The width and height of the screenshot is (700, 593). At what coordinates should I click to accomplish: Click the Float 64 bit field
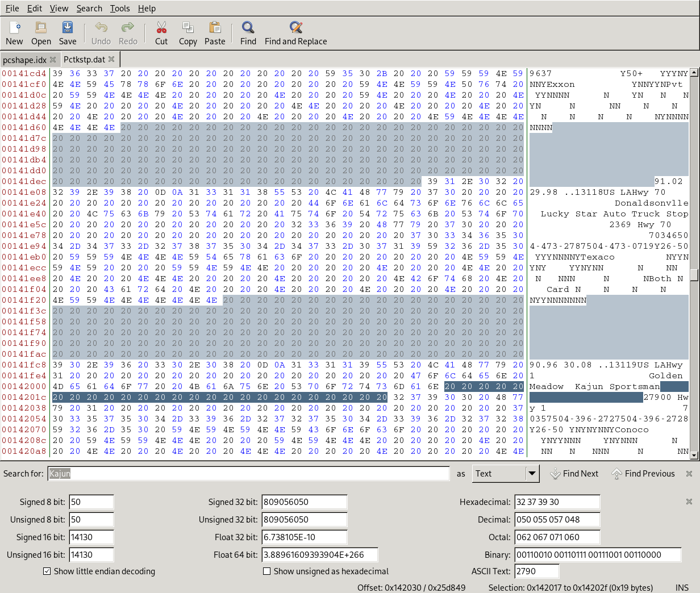point(320,555)
